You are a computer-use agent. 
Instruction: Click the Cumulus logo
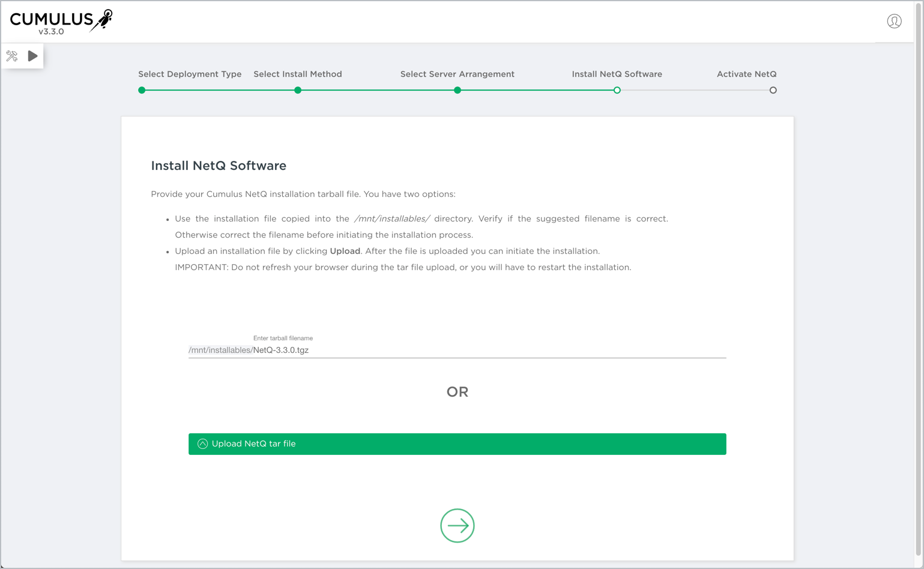[61, 20]
